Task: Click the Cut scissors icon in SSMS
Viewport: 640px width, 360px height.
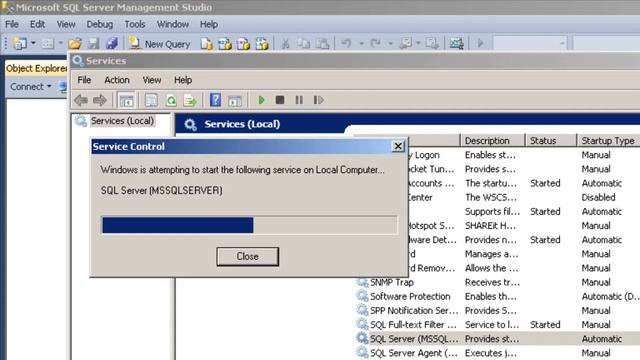Action: click(x=285, y=43)
